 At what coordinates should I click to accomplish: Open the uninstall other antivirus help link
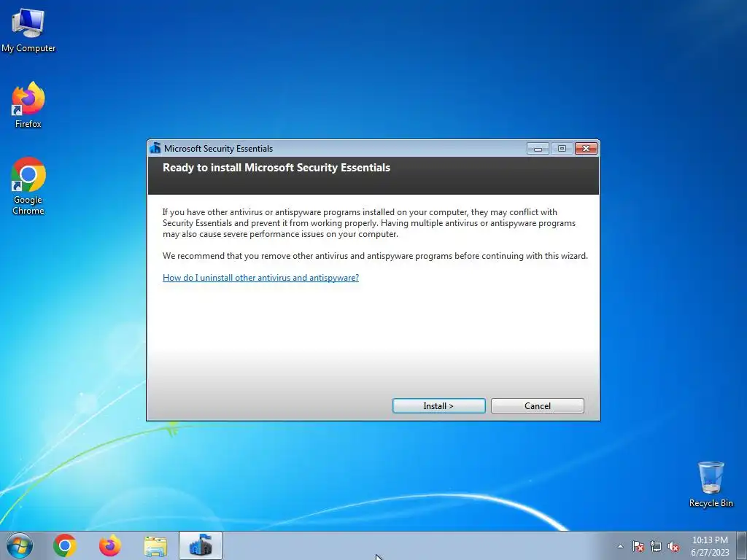click(x=260, y=278)
